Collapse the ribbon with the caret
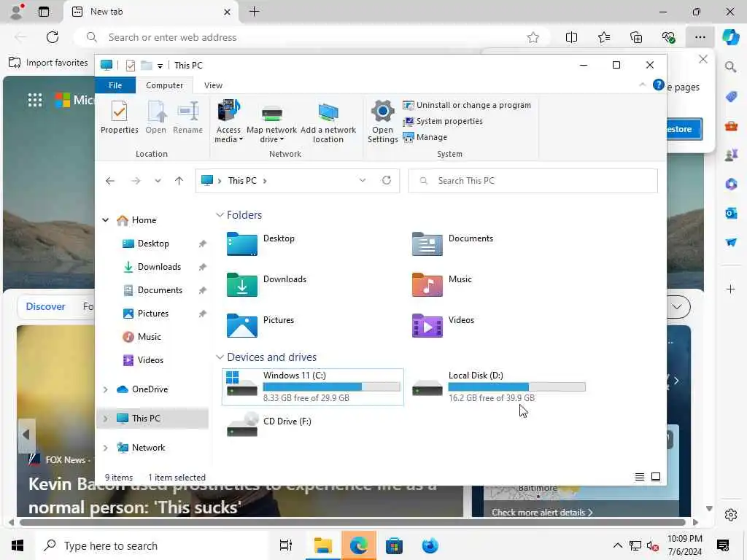The height and width of the screenshot is (560, 747). click(642, 85)
